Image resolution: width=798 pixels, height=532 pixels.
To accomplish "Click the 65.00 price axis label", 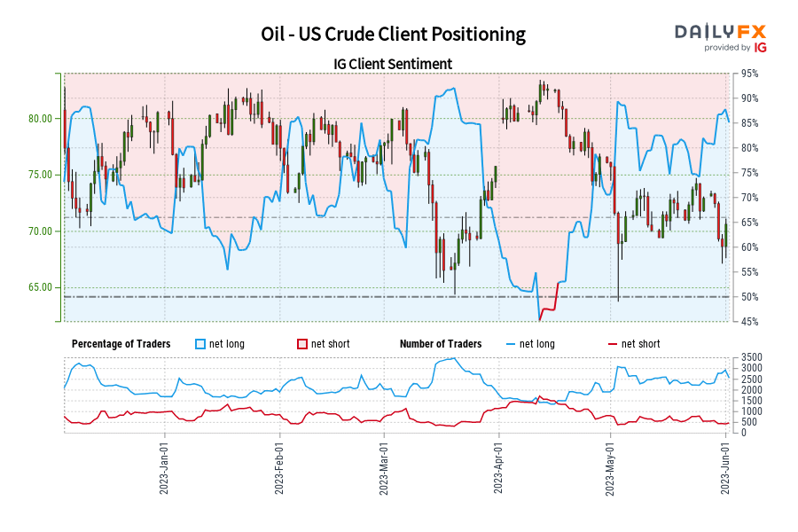I will click(x=40, y=287).
